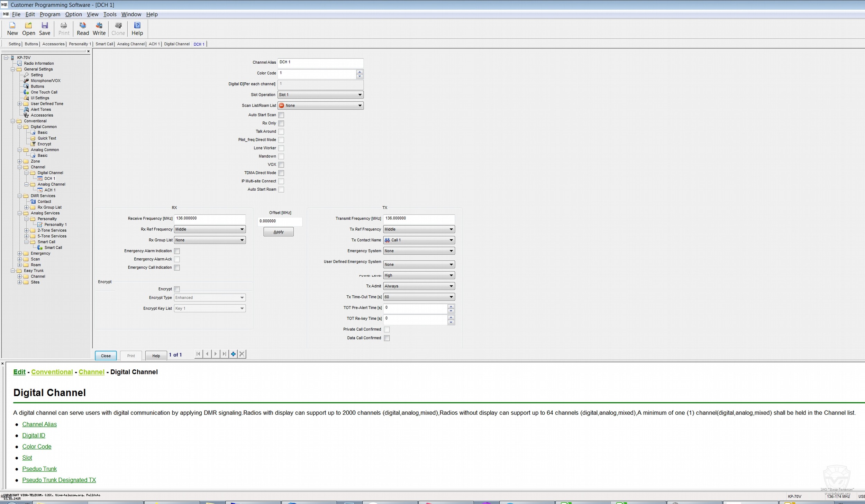Click the Apply offset button
The width and height of the screenshot is (865, 504).
(x=279, y=232)
